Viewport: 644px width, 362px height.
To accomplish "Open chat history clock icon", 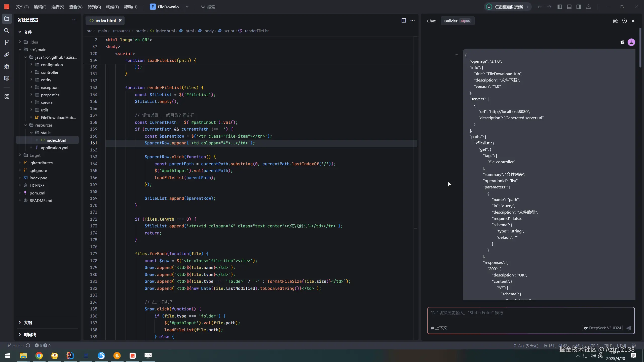I will tap(624, 21).
